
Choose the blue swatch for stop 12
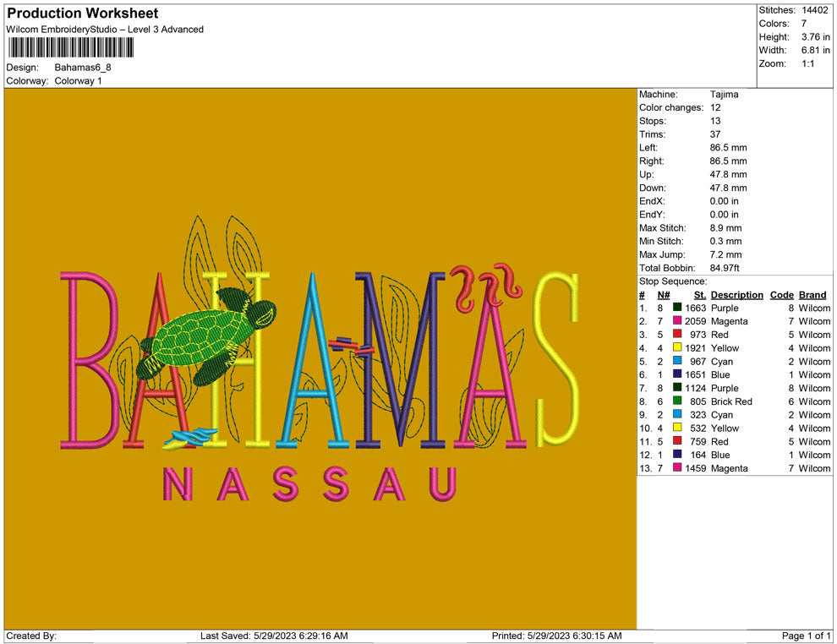(677, 456)
